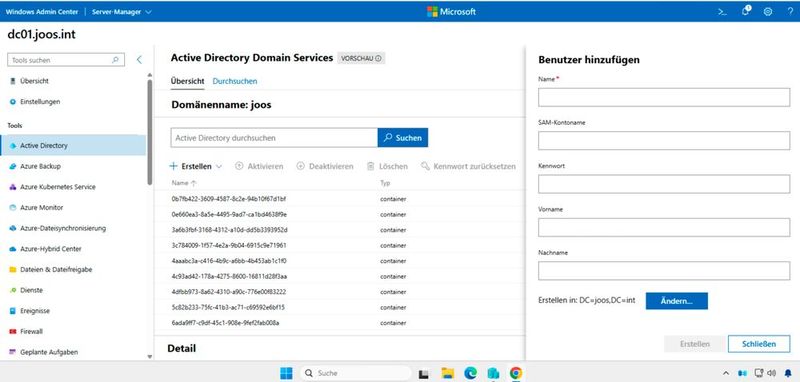
Task: Click Aktivieren toolbar button
Action: (x=259, y=166)
